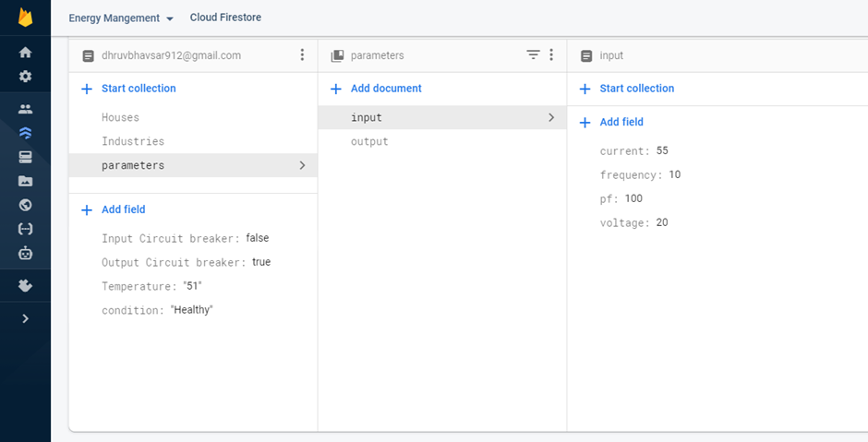Viewport: 868px width, 442px height.
Task: Open Realtime Database icon in sidebar
Action: 25,157
